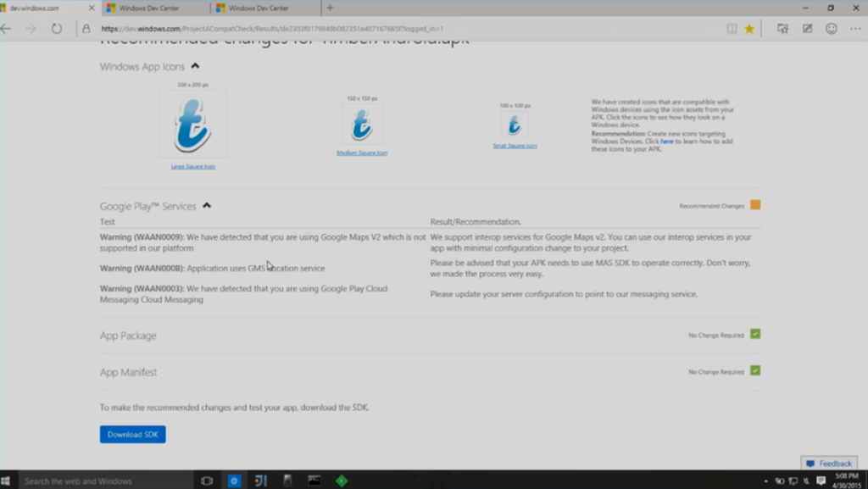Image resolution: width=868 pixels, height=489 pixels.
Task: Show hidden system tray icons
Action: pyautogui.click(x=765, y=481)
